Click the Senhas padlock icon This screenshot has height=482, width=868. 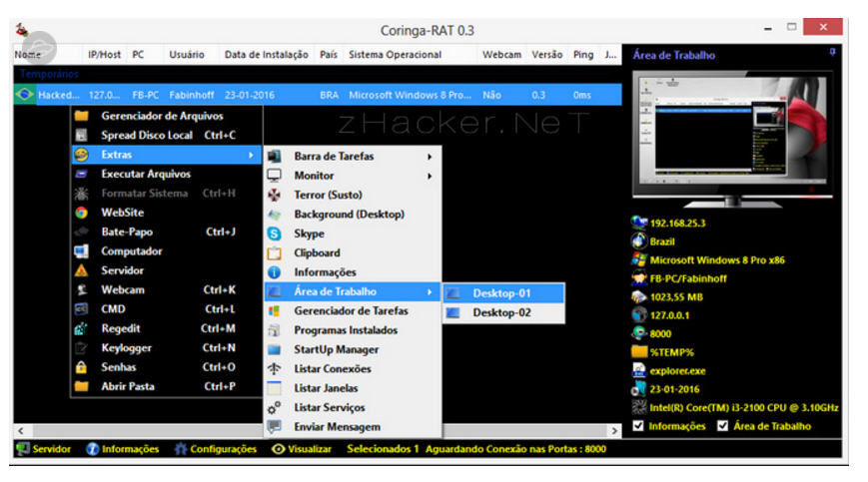(x=81, y=367)
